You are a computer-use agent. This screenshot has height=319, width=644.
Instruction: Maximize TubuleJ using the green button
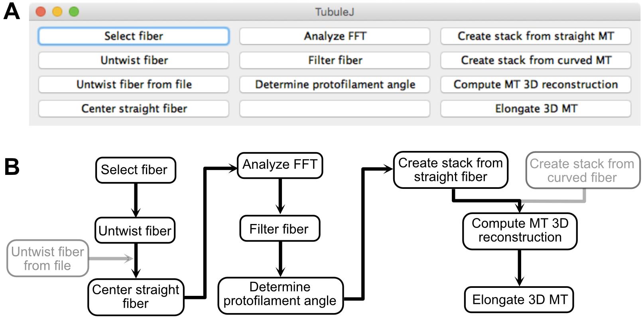coord(74,12)
